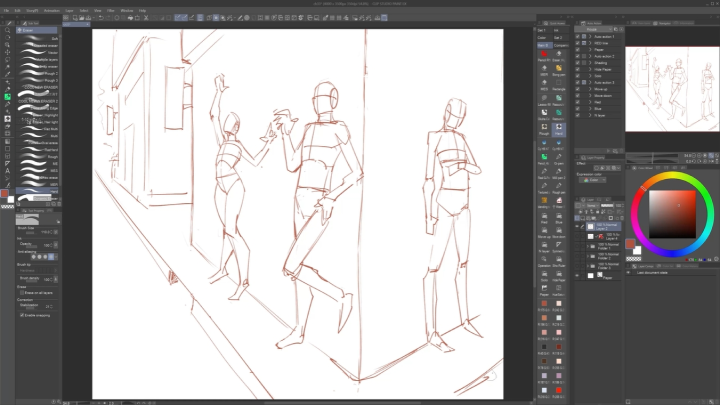
Task: Click the N layer quick access icon
Action: (x=544, y=247)
